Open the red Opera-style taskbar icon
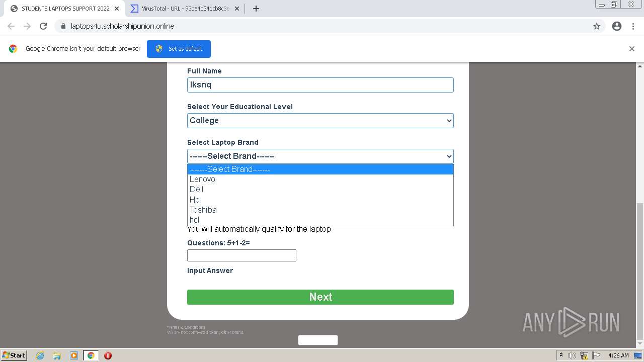 pyautogui.click(x=108, y=355)
